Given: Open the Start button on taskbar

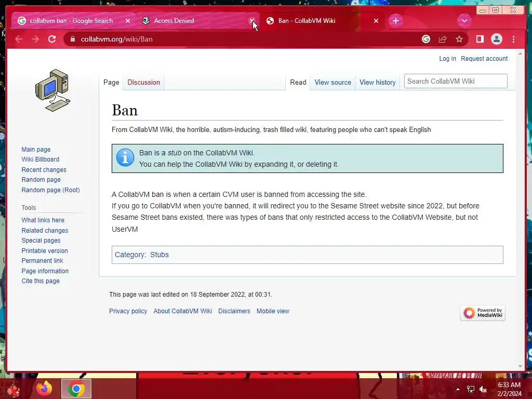Looking at the screenshot, I should click(x=13, y=389).
